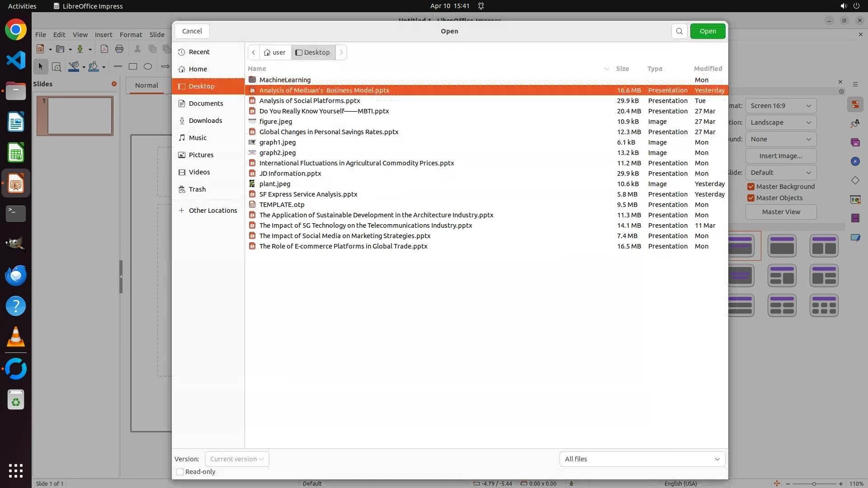This screenshot has width=868, height=488.
Task: Open the All files filter dropdown
Action: [642, 459]
